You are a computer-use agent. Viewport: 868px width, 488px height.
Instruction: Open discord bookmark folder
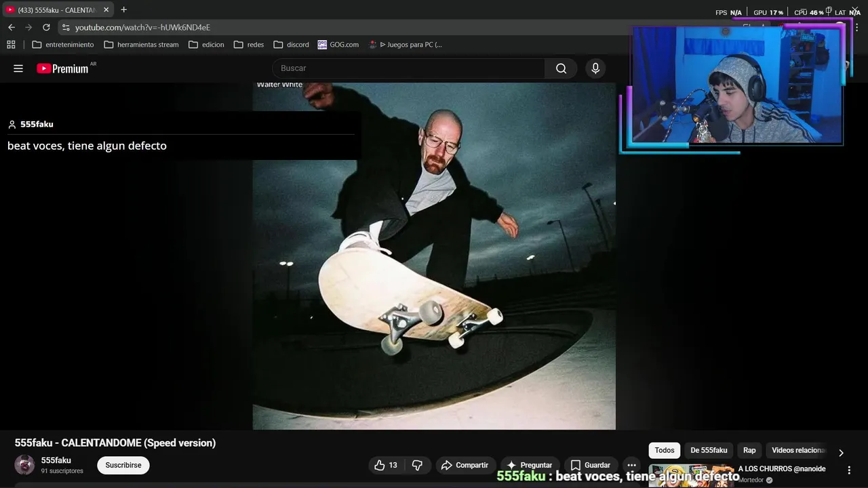(x=291, y=45)
